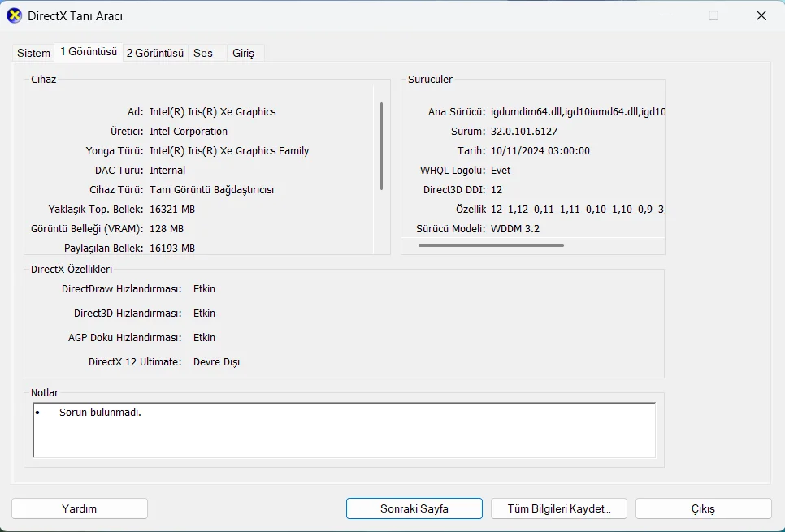The width and height of the screenshot is (785, 532).
Task: Click the date 10/11/2024 03:00:00
Action: [540, 150]
